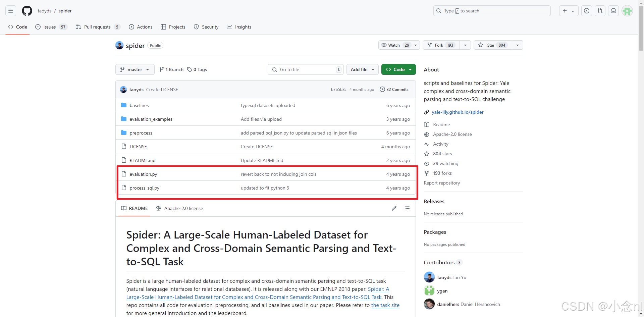Open 'typesql datasets uploaded' commit message
Screen dimensions: 644x317
pos(268,105)
